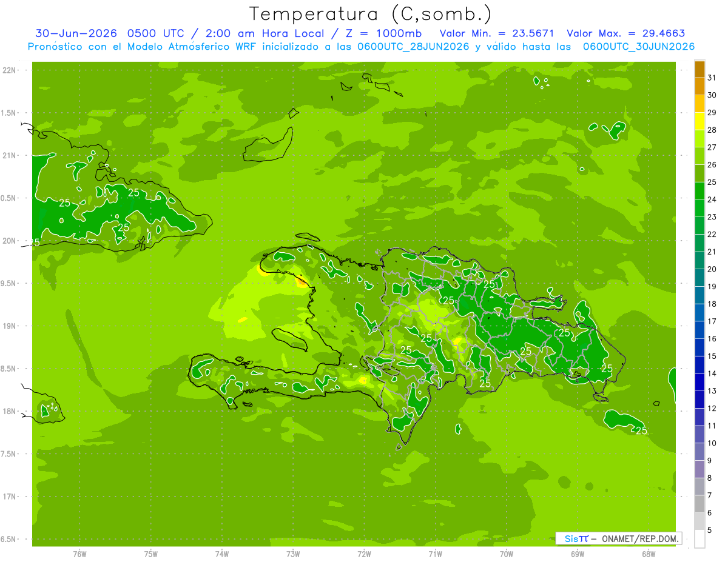Click the "15" value on the color scale
This screenshot has height=562, width=728.
[712, 356]
